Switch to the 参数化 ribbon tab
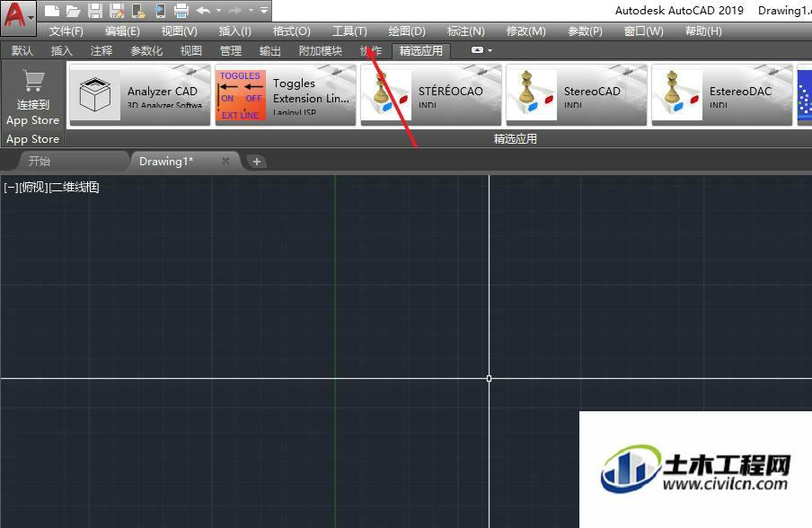 pos(146,50)
